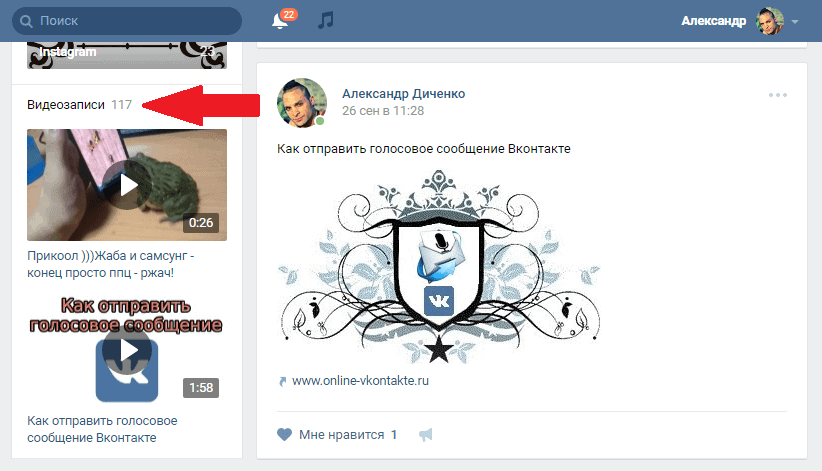This screenshot has height=471, width=822.
Task: Open the notifications bell icon
Action: pos(280,20)
